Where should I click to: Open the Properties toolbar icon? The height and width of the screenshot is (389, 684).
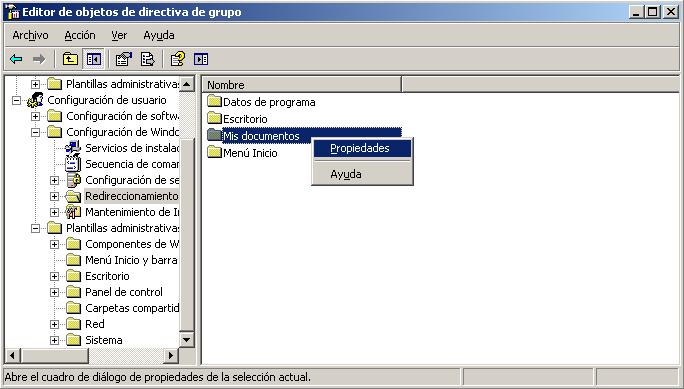(124, 59)
